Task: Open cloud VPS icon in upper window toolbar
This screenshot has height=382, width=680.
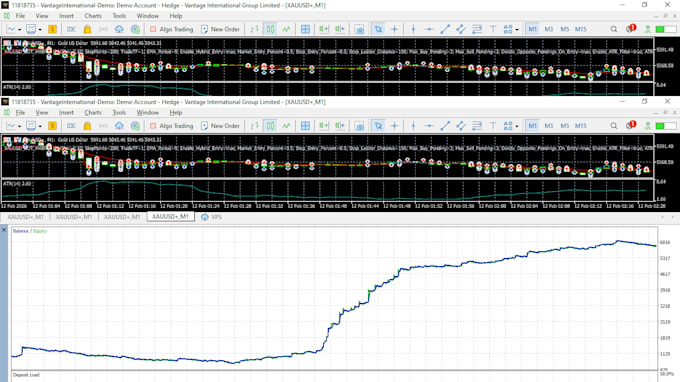Action: click(119, 29)
